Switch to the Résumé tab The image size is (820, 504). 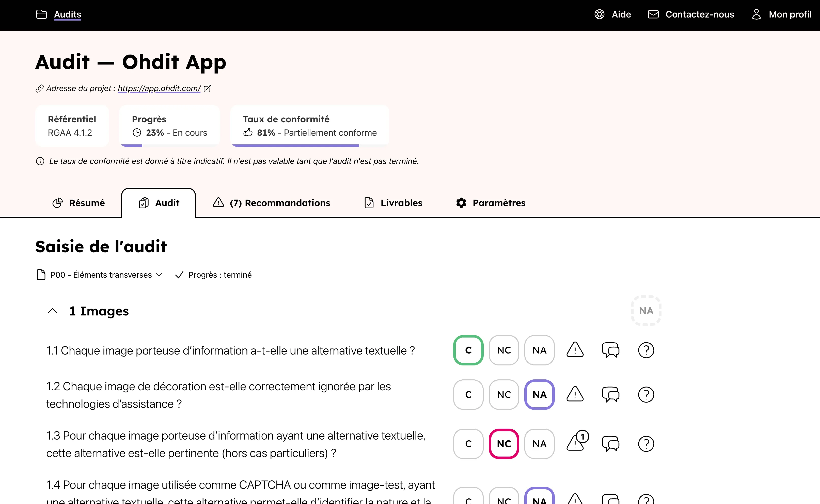click(x=79, y=203)
